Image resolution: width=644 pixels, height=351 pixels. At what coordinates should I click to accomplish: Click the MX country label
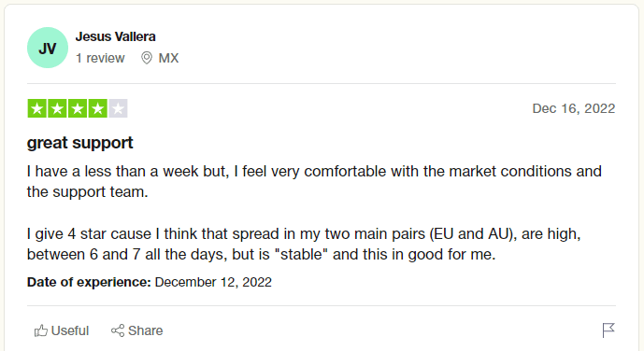click(168, 58)
